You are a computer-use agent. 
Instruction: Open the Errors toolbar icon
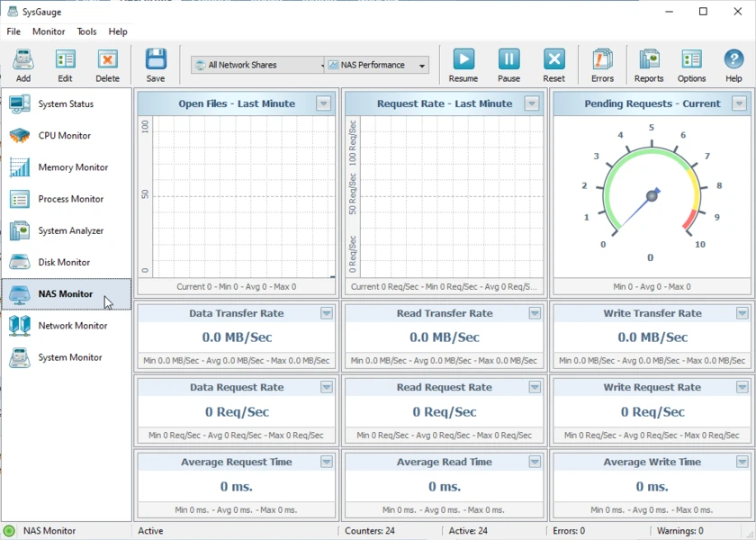point(603,65)
